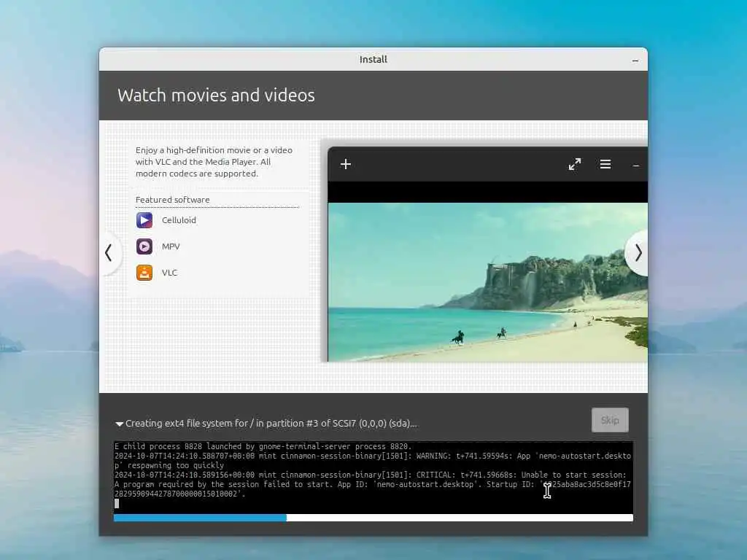
Task: Go to the previous slide arrow
Action: click(x=109, y=253)
